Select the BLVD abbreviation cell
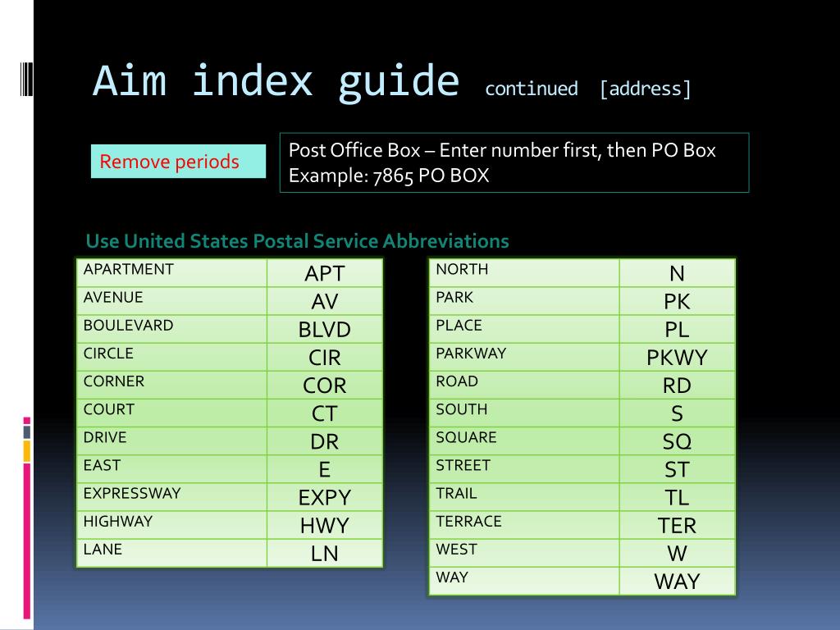The image size is (840, 630). point(325,329)
